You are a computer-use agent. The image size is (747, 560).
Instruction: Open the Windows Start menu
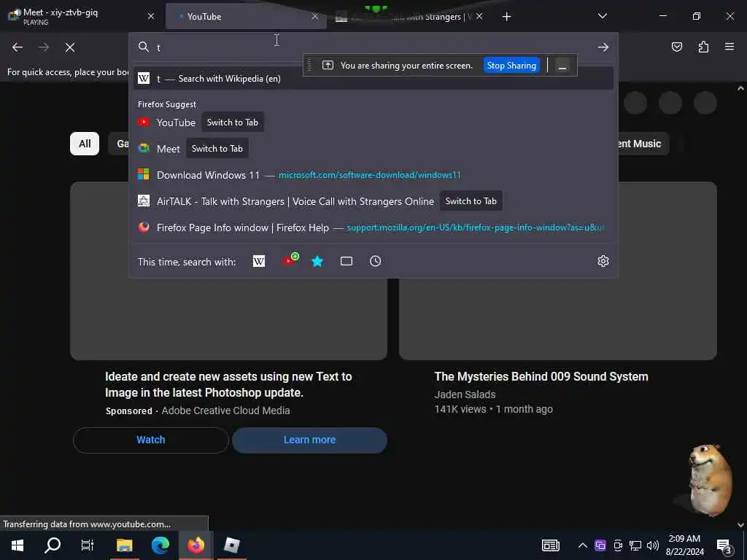point(18,545)
